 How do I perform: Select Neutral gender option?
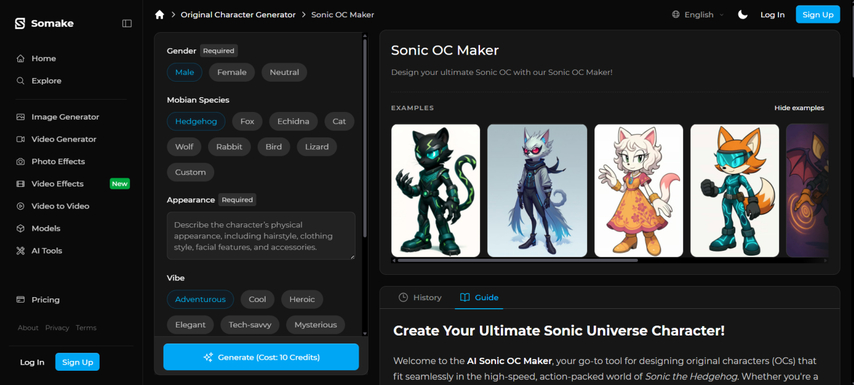point(284,72)
